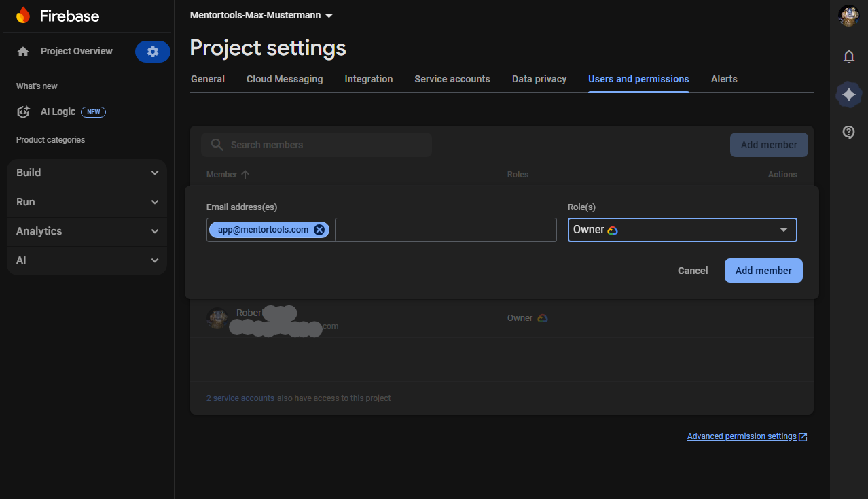Click the Roles column header

click(x=518, y=175)
